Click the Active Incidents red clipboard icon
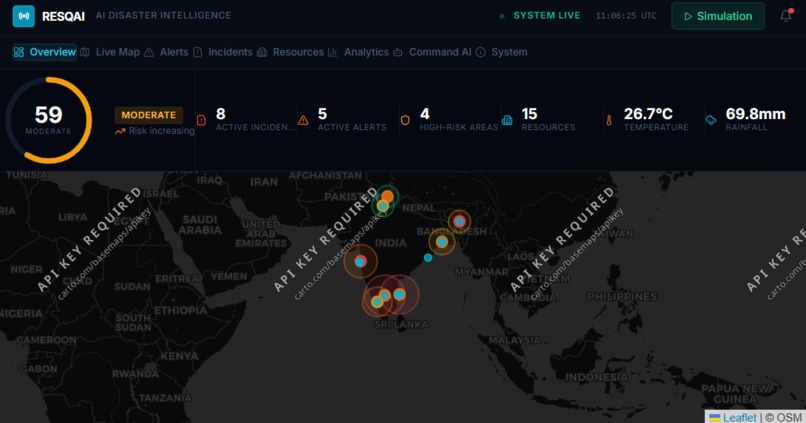This screenshot has height=423, width=806. point(202,120)
